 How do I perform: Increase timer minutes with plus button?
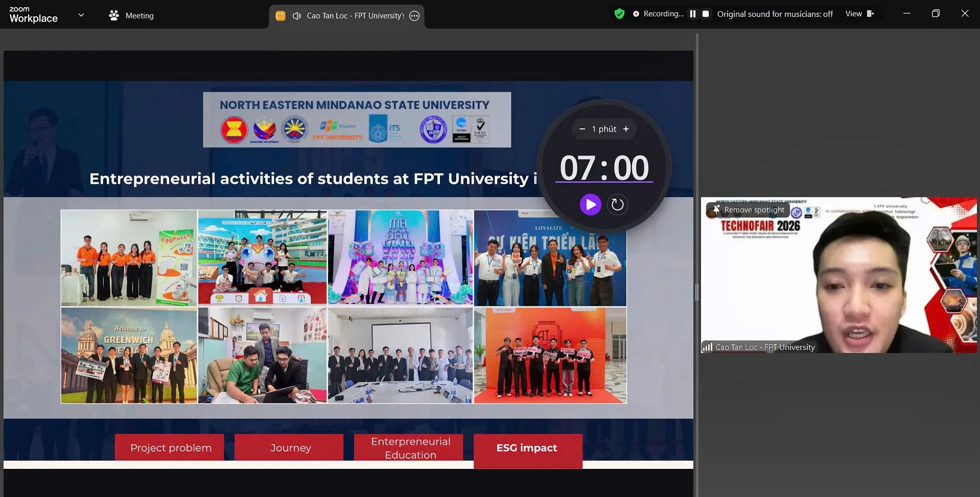626,129
